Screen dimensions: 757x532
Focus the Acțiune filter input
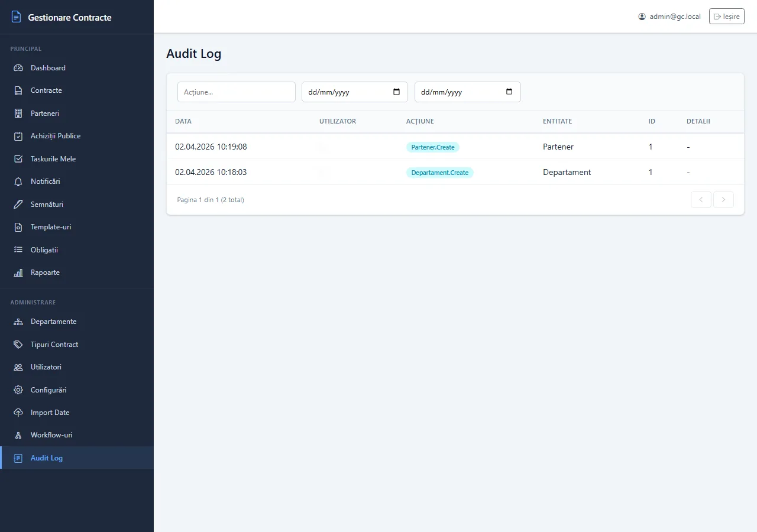pos(237,92)
